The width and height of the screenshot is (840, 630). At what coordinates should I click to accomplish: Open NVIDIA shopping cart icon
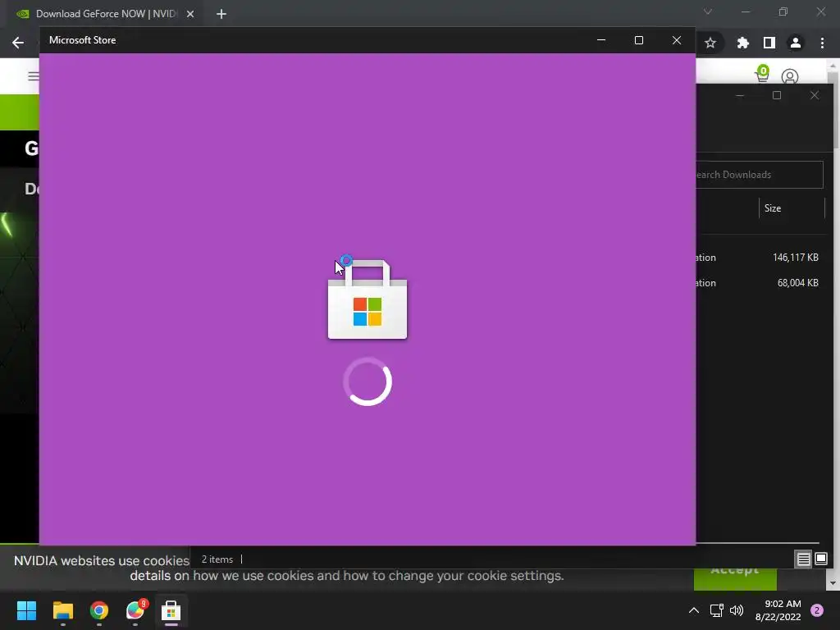pos(762,73)
